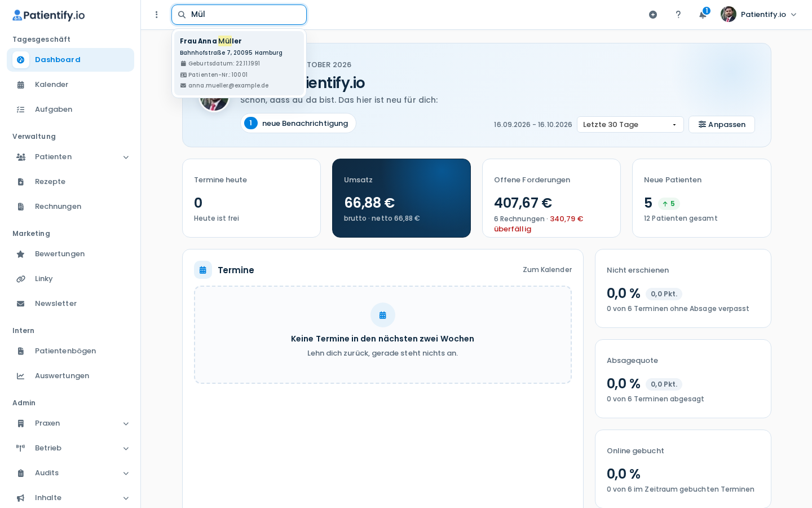812x508 pixels.
Task: Click the three-dot menu beside search
Action: pyautogui.click(x=157, y=15)
